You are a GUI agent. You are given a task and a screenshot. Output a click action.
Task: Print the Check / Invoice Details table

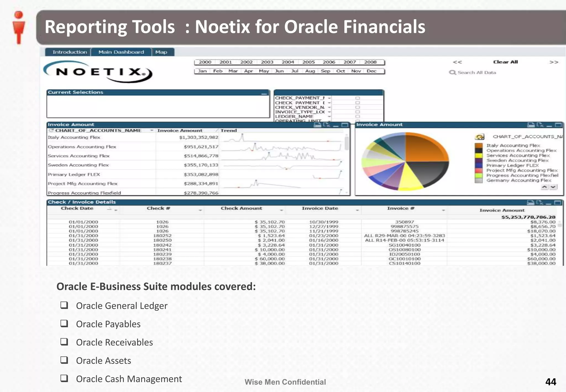530,203
